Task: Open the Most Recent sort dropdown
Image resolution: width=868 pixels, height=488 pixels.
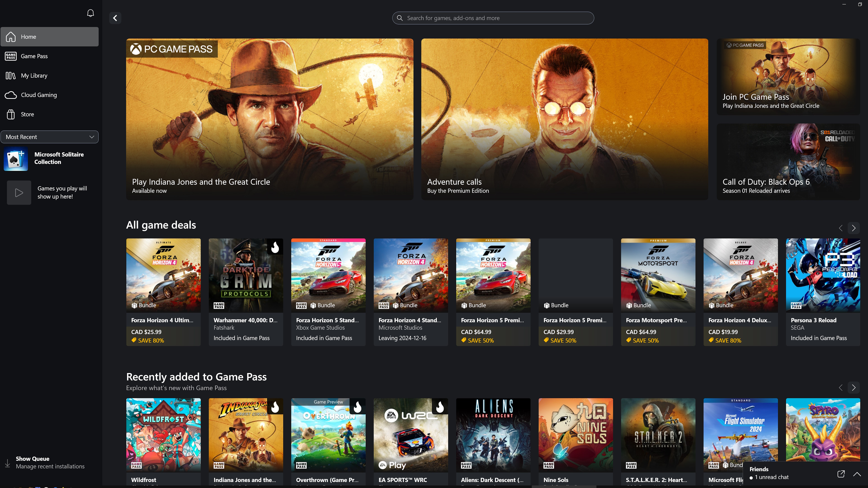Action: pyautogui.click(x=50, y=137)
